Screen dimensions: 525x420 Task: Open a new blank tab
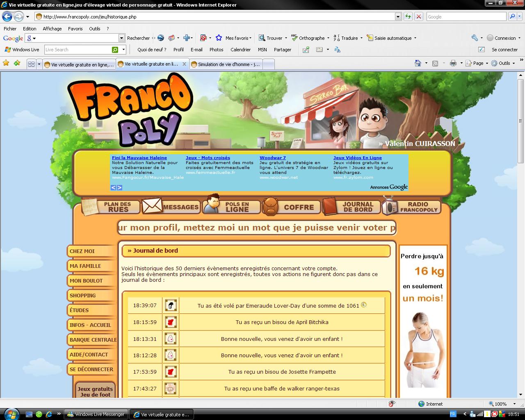coord(268,64)
